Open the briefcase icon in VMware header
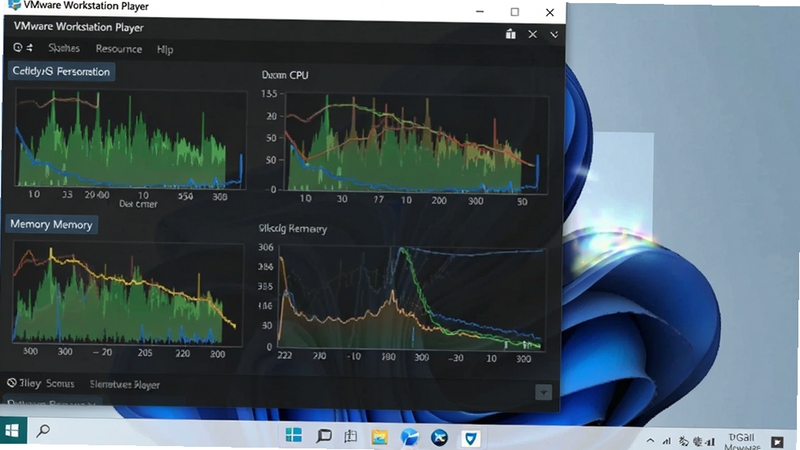 pos(510,34)
